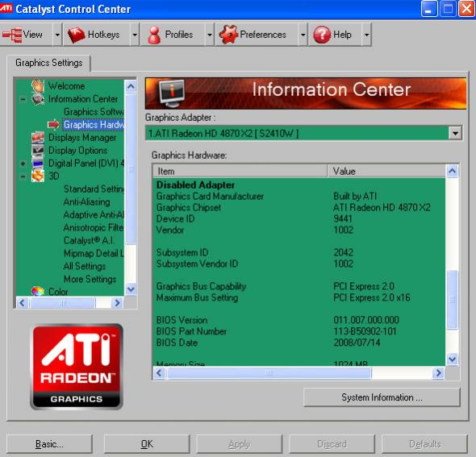Viewport: 476px width, 457px height.
Task: Minimize the Catalyst Control Center window
Action: pos(429,9)
